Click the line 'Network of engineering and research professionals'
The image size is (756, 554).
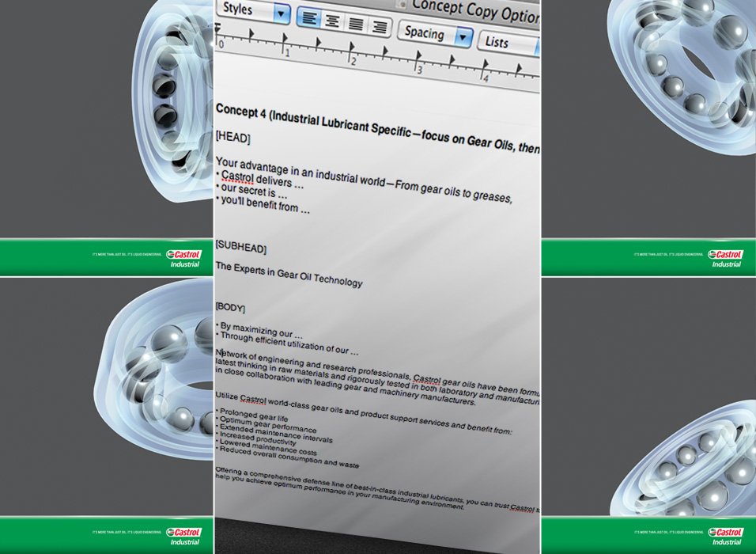pos(313,363)
